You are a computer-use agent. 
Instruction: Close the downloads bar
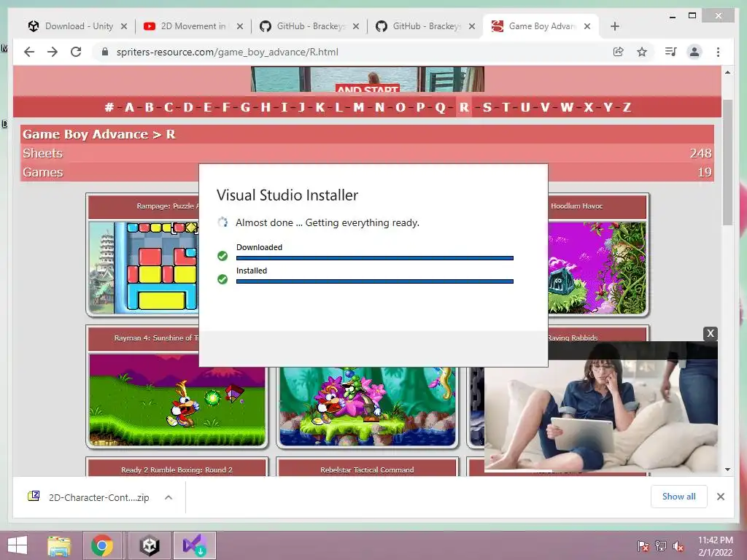pos(721,497)
